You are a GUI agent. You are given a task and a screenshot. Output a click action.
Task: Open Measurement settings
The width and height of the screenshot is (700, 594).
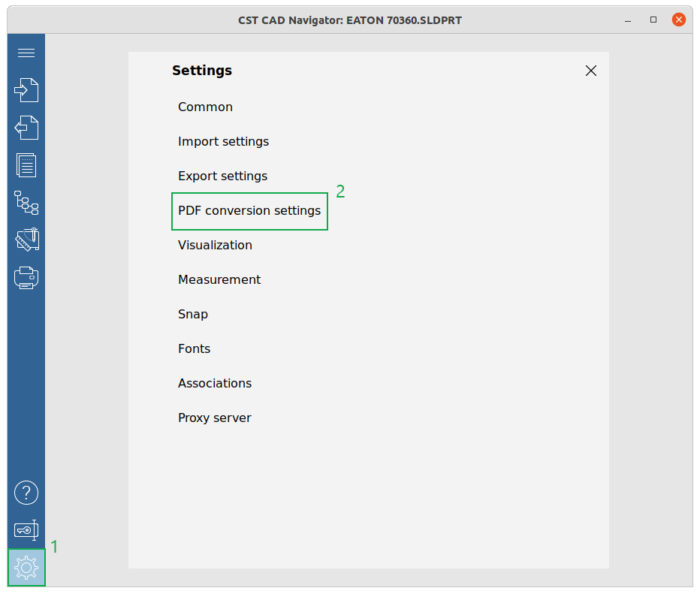tap(219, 280)
